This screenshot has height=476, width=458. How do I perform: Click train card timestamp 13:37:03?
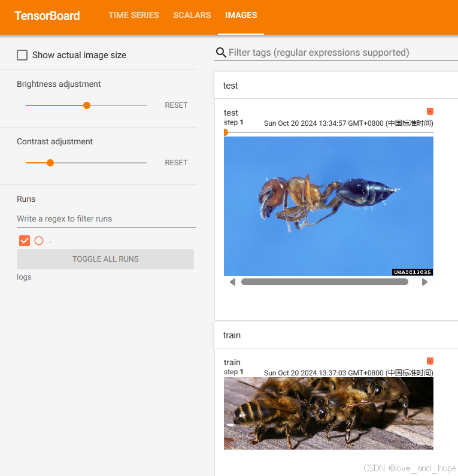348,373
